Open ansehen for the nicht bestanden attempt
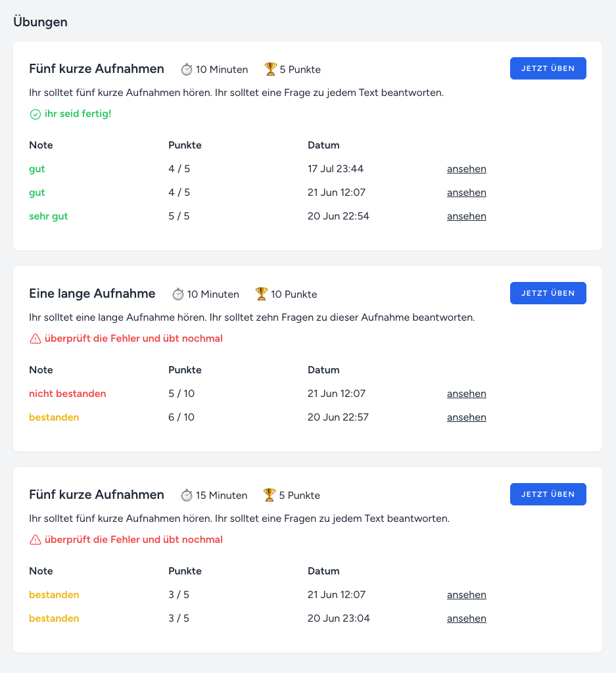Image resolution: width=616 pixels, height=673 pixels. [x=466, y=394]
